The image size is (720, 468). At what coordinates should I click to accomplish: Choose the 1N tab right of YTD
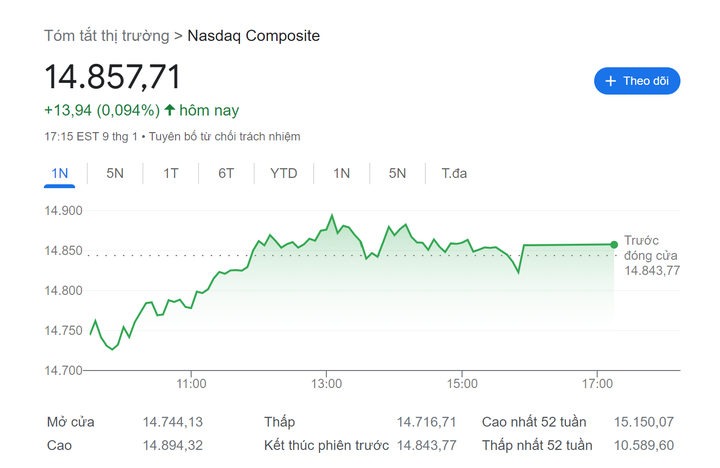(342, 173)
